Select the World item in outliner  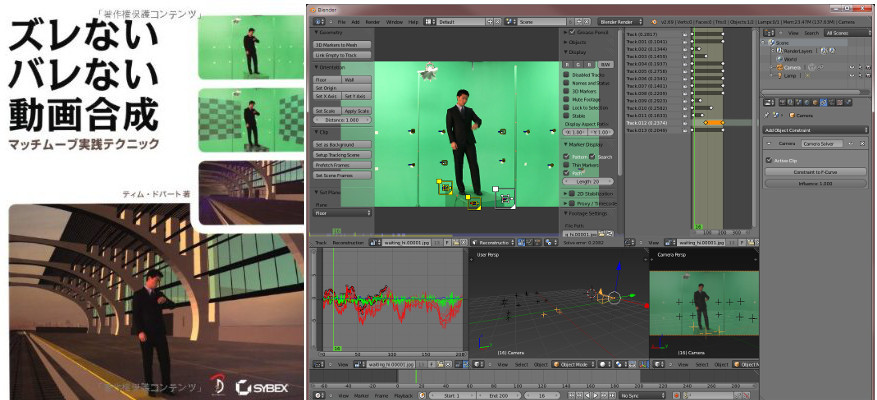point(790,59)
